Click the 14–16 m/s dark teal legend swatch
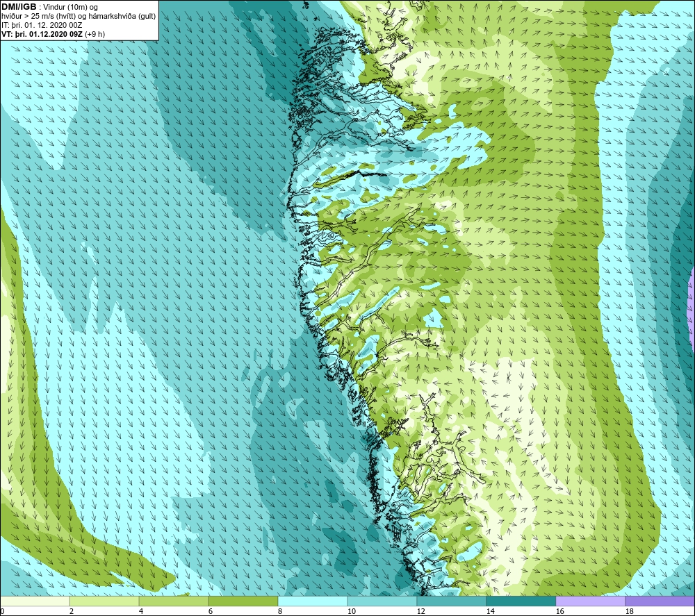The image size is (695, 616). point(521,601)
